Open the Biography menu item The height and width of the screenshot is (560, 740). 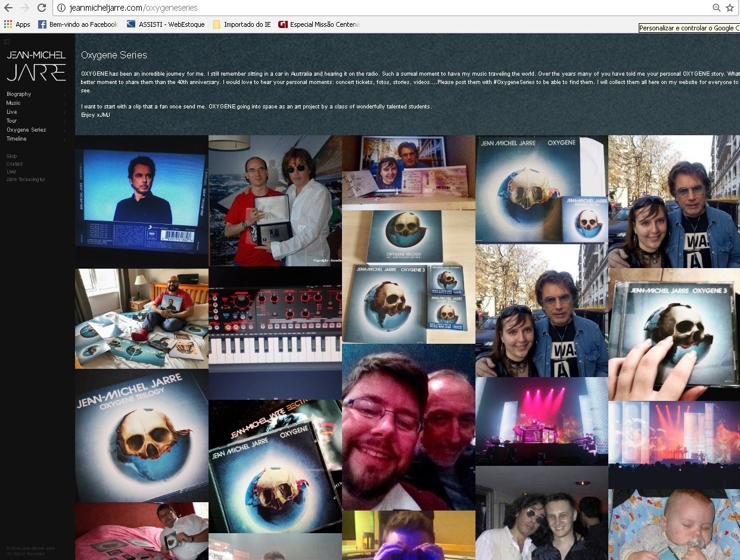[18, 94]
